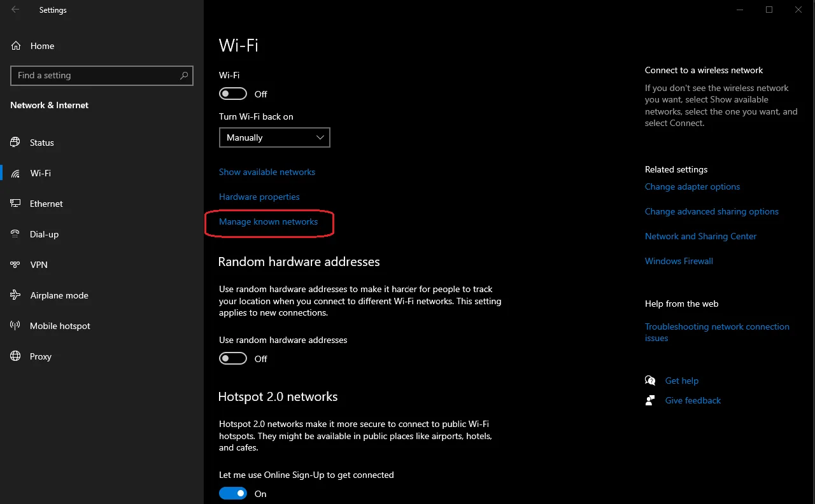This screenshot has height=504, width=815.
Task: Select the Status sidebar icon
Action: click(15, 143)
